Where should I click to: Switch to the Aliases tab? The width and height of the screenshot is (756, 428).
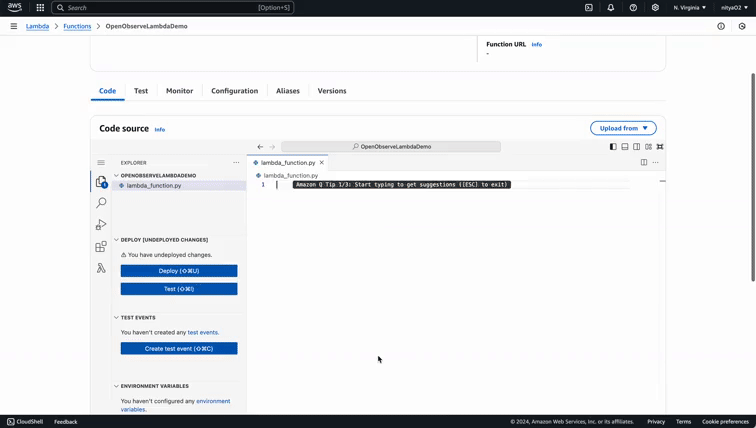[x=288, y=91]
